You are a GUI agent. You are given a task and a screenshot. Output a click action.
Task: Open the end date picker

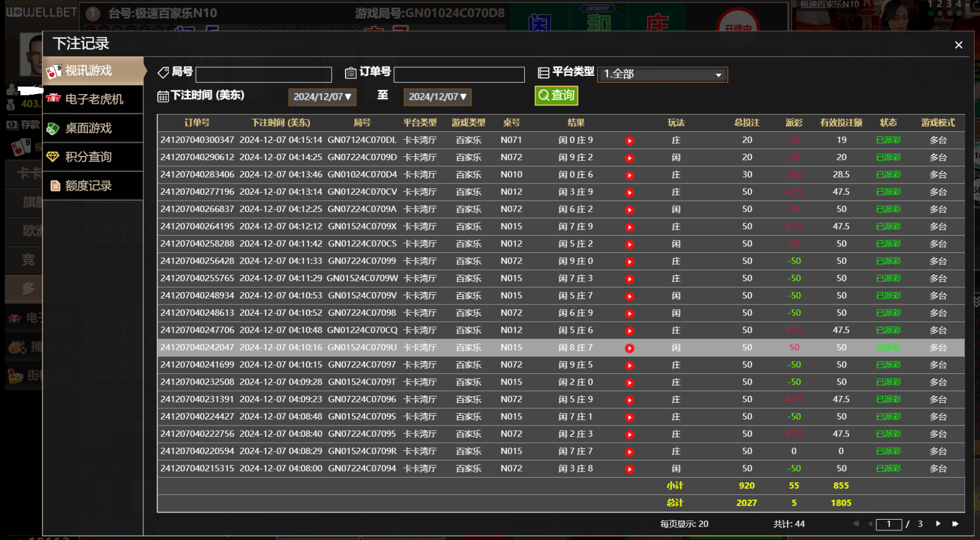click(x=437, y=97)
